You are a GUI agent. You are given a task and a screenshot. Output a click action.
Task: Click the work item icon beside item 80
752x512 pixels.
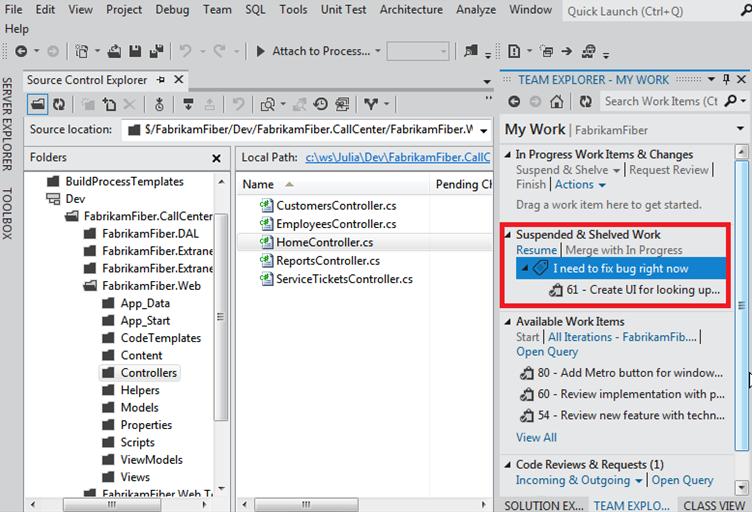(x=527, y=373)
